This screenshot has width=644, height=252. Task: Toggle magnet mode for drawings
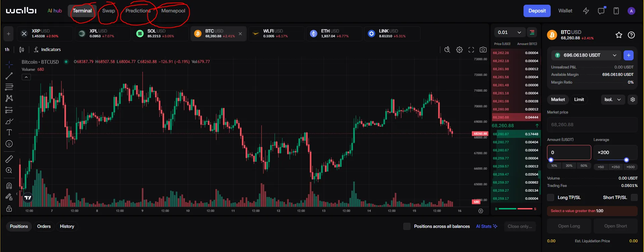[9, 186]
